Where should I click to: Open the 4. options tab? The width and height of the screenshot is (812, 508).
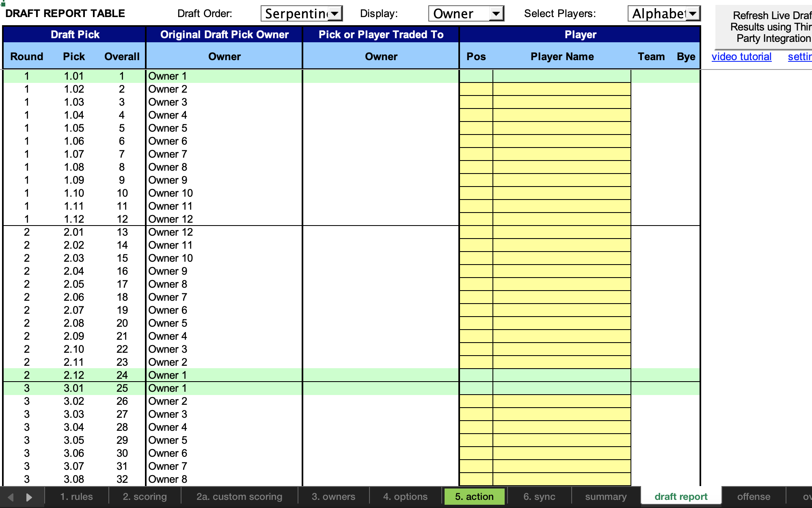405,496
